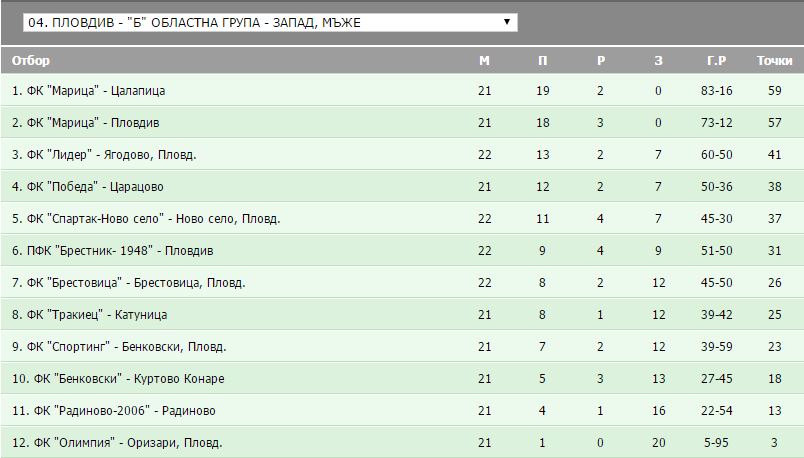Click ФК Олимпия Оризари team
This screenshot has height=458, width=804.
coord(117,442)
